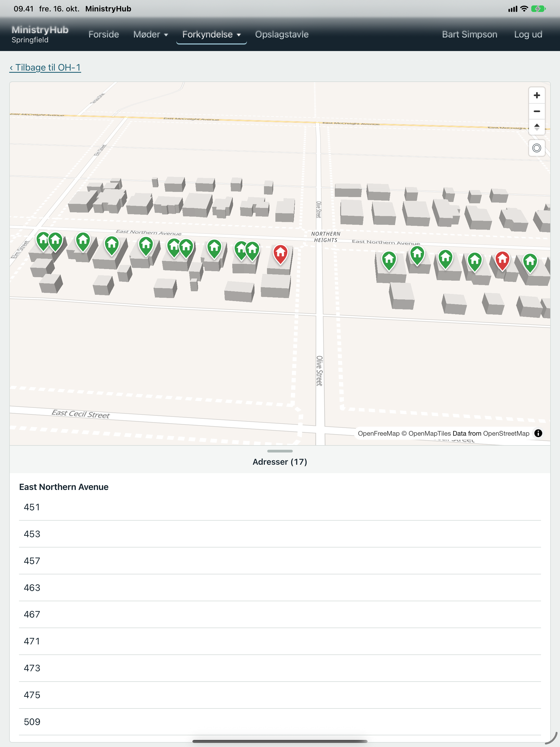Open the Møder dropdown menu
The image size is (560, 747).
pos(151,34)
